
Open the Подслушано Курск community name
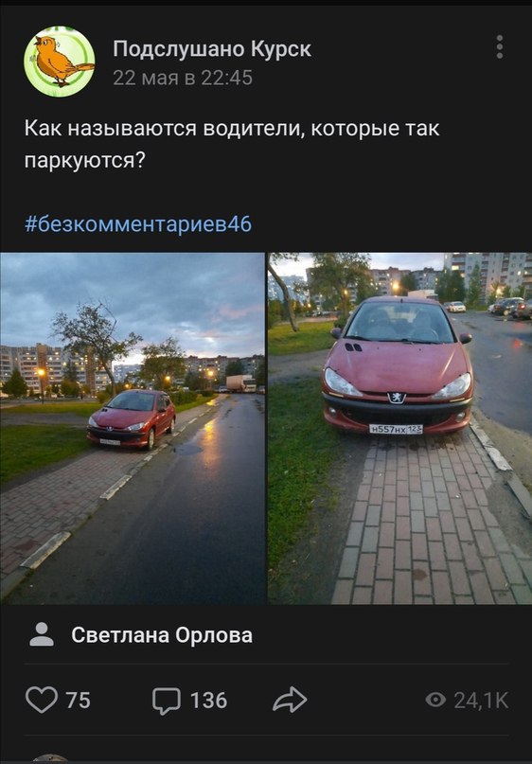click(x=212, y=48)
